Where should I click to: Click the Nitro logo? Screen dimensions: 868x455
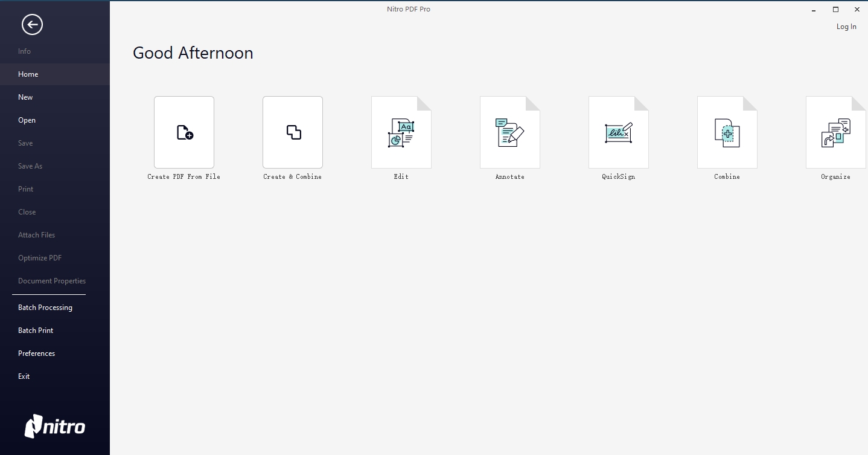55,427
